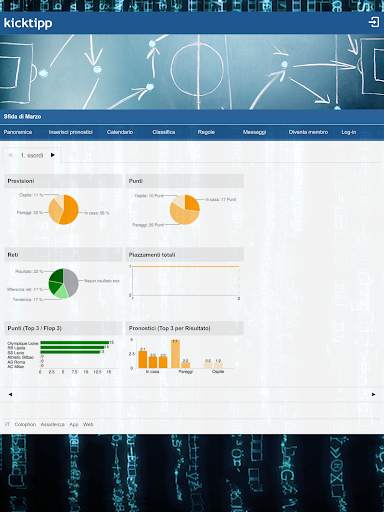Screen dimensions: 384x512
Task: Select the '1. esordi' matchday label
Action: 32,155
